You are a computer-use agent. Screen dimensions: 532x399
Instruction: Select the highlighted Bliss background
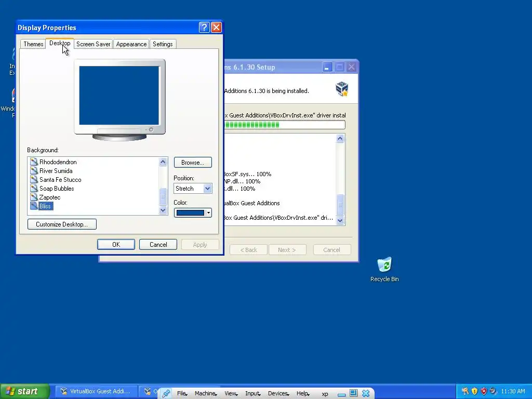point(45,206)
